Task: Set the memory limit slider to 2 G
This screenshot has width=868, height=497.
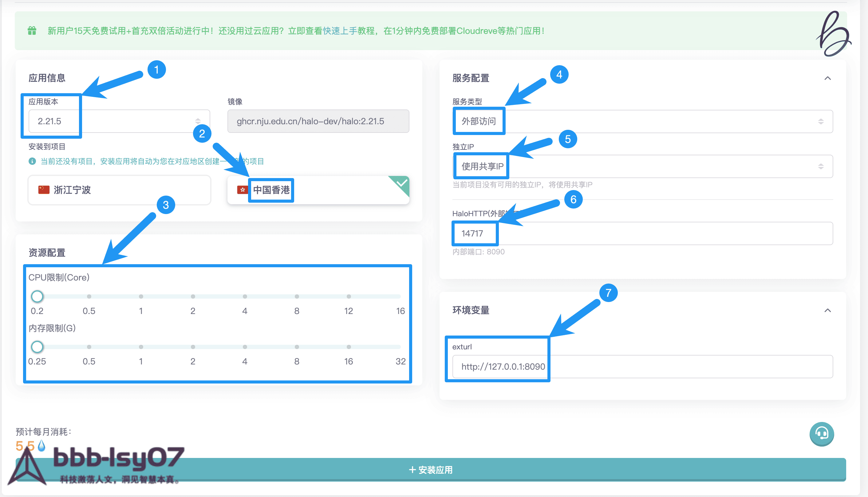Action: click(x=193, y=347)
